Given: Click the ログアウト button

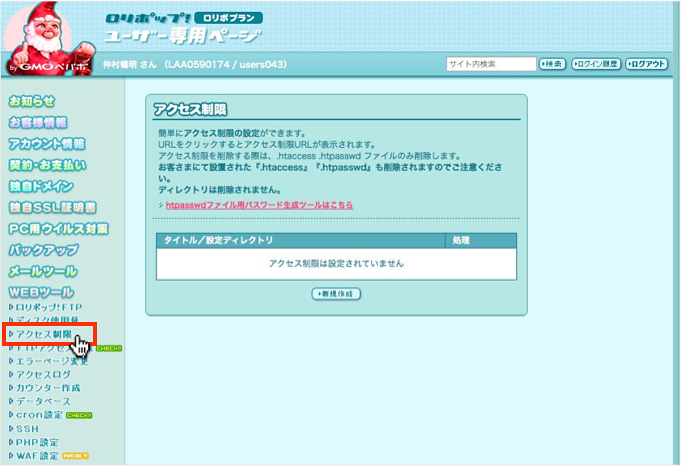Looking at the screenshot, I should click(x=646, y=64).
